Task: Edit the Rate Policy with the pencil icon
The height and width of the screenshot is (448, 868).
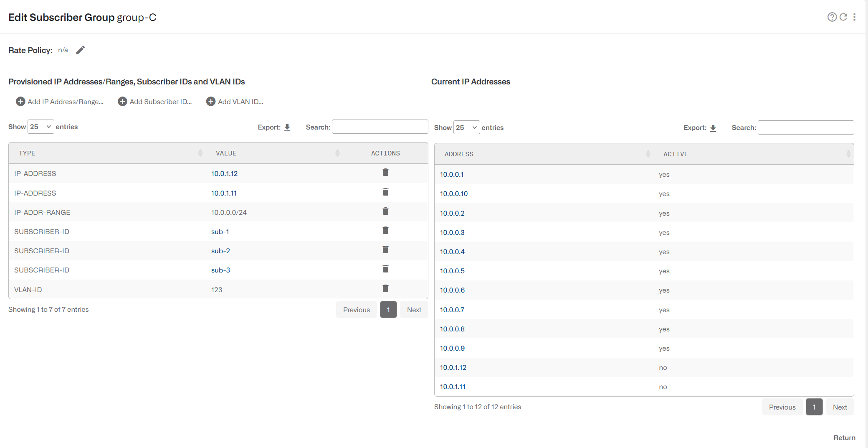Action: tap(81, 50)
